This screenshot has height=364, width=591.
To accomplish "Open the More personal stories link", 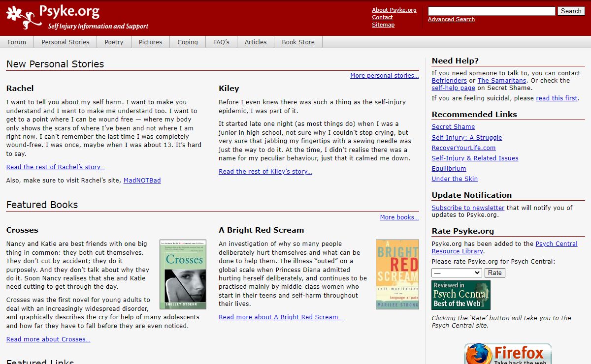I will tap(384, 76).
